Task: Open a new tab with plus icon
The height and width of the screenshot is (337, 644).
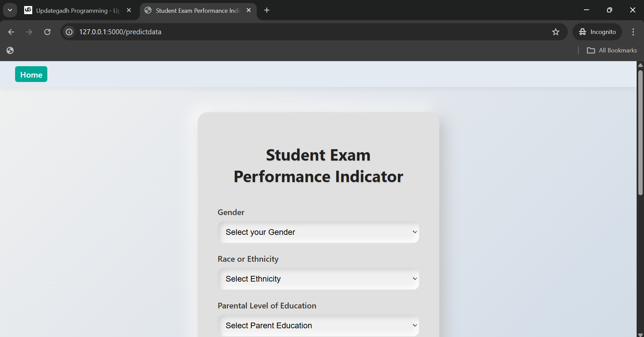Action: pyautogui.click(x=267, y=10)
